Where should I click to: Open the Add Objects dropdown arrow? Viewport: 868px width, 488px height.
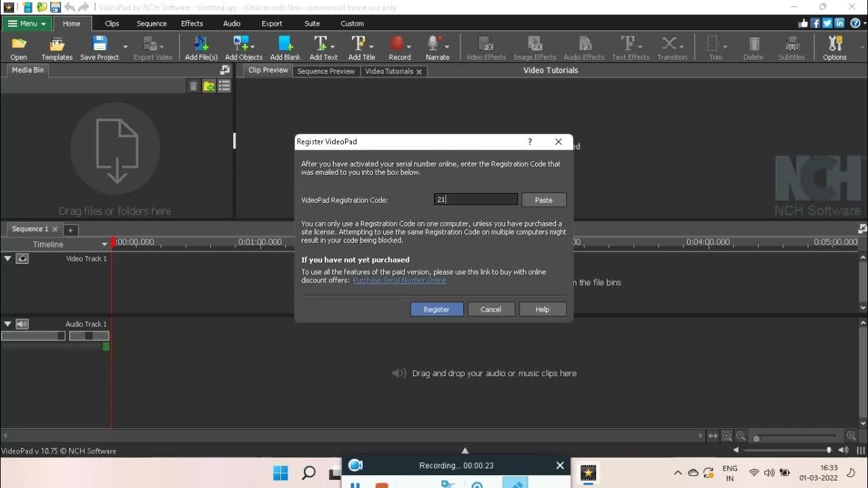(254, 47)
